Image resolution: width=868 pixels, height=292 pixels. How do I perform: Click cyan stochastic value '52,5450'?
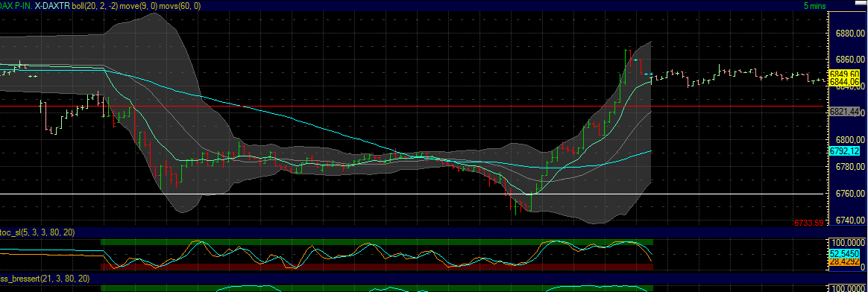pos(843,254)
